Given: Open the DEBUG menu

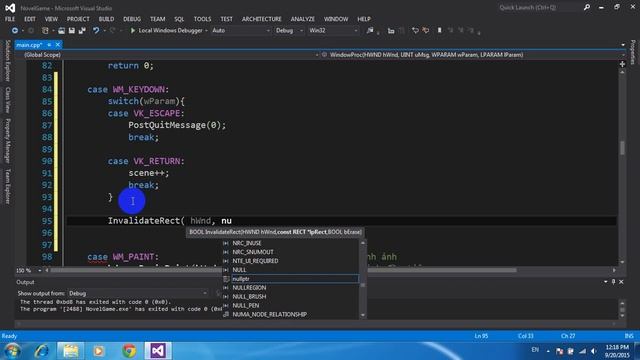Looking at the screenshot, I should coord(132,19).
